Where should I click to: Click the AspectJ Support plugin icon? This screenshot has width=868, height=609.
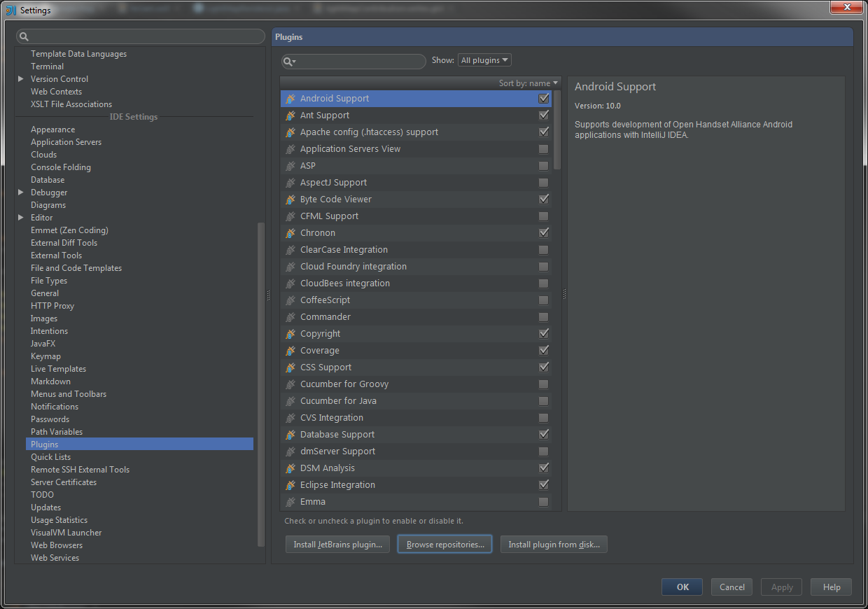click(290, 183)
